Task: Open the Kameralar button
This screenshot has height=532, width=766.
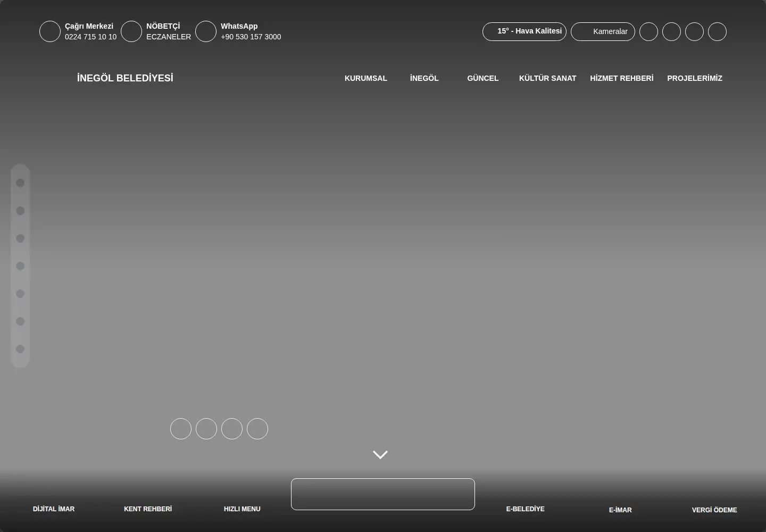Action: tap(603, 31)
